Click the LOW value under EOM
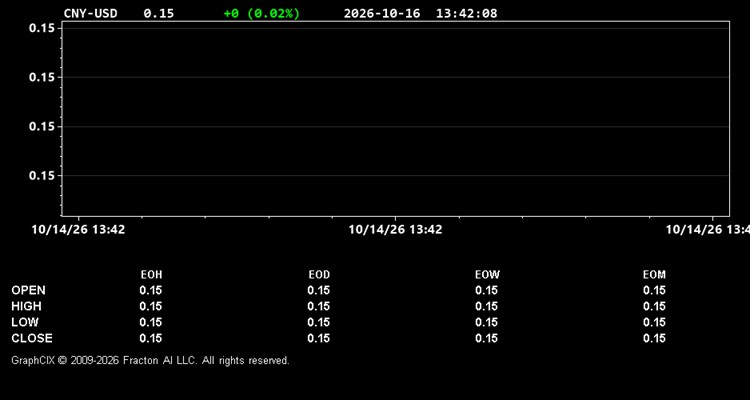Viewport: 750px width, 400px height. click(x=654, y=322)
